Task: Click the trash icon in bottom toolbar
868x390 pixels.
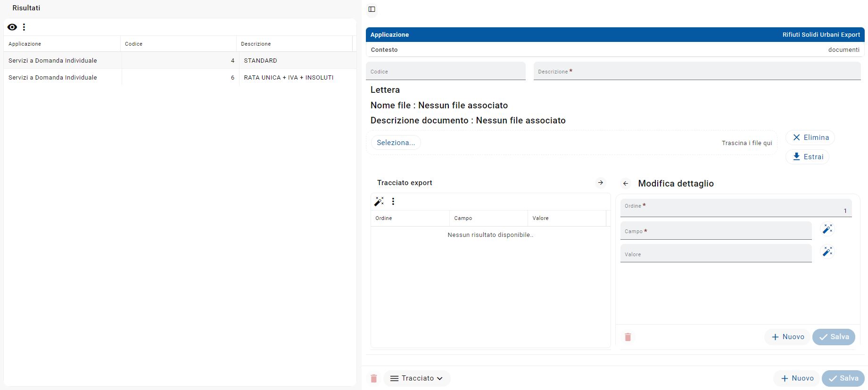Action: click(373, 378)
